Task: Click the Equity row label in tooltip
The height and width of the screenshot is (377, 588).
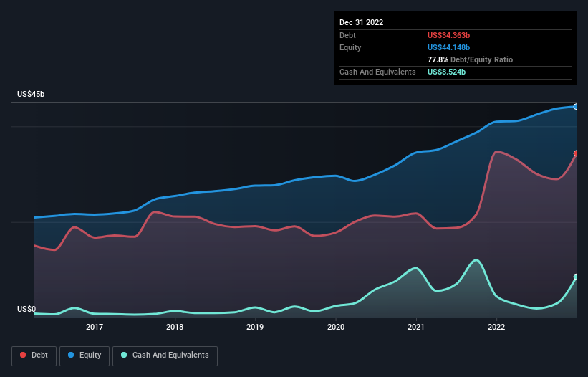Action: point(350,47)
